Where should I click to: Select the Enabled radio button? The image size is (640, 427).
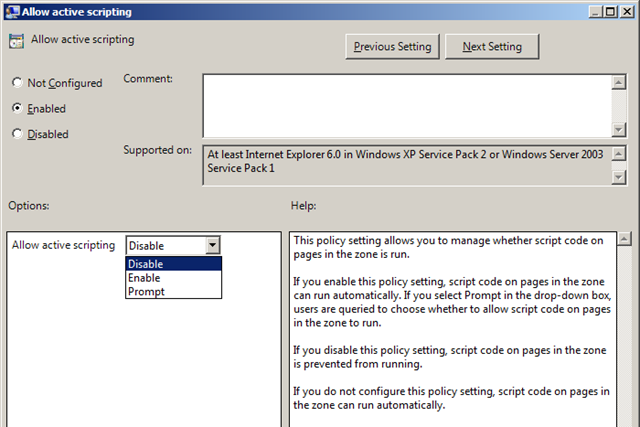pos(18,108)
